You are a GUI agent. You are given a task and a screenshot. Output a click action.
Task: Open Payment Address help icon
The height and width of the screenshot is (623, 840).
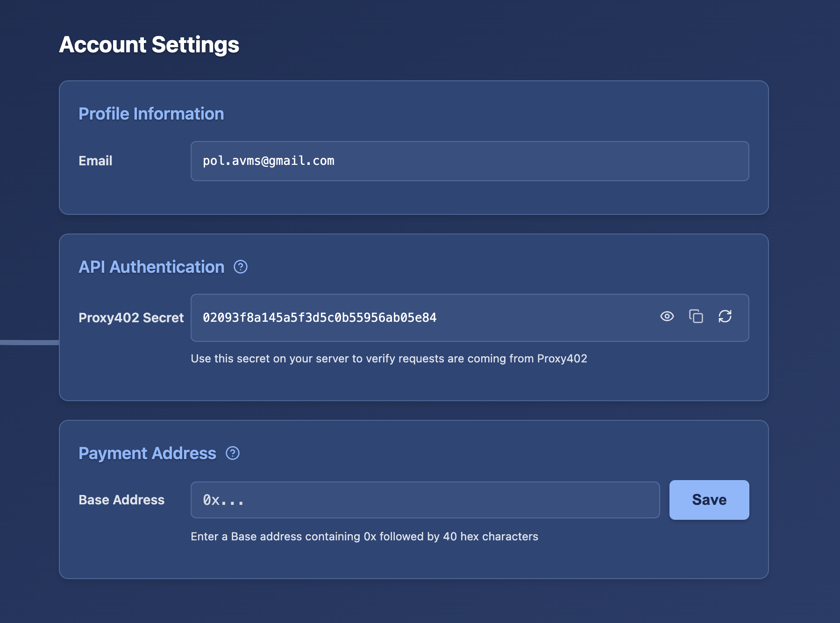(x=233, y=453)
